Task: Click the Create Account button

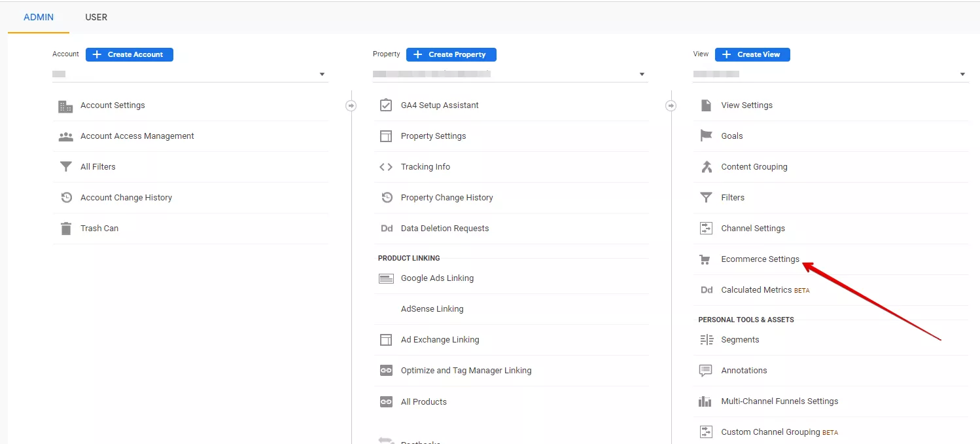Action: point(130,54)
